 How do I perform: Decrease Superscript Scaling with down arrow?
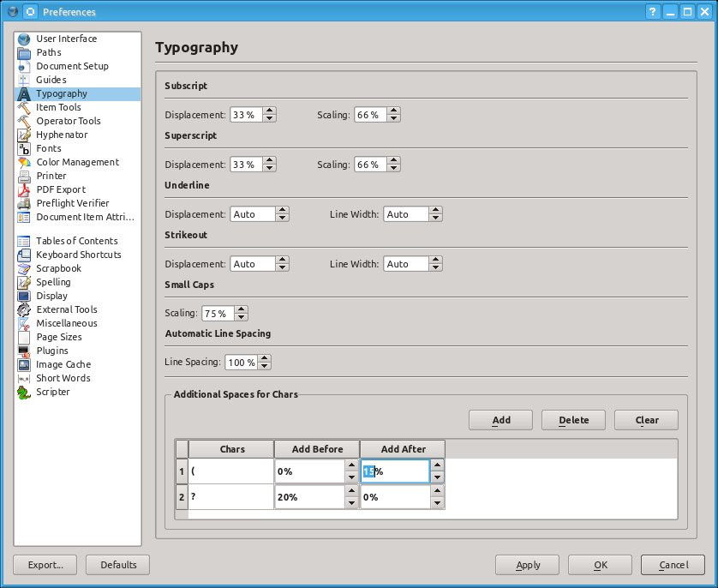coord(394,168)
